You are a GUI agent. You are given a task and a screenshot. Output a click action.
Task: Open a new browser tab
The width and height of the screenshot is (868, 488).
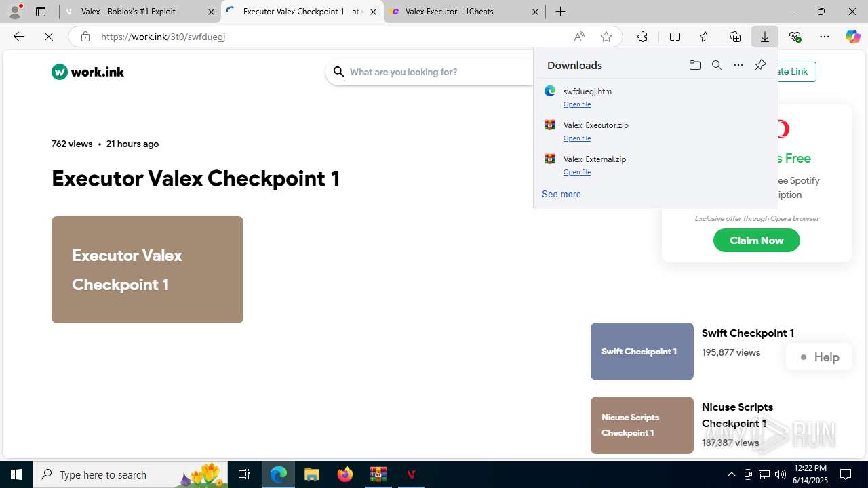click(560, 12)
